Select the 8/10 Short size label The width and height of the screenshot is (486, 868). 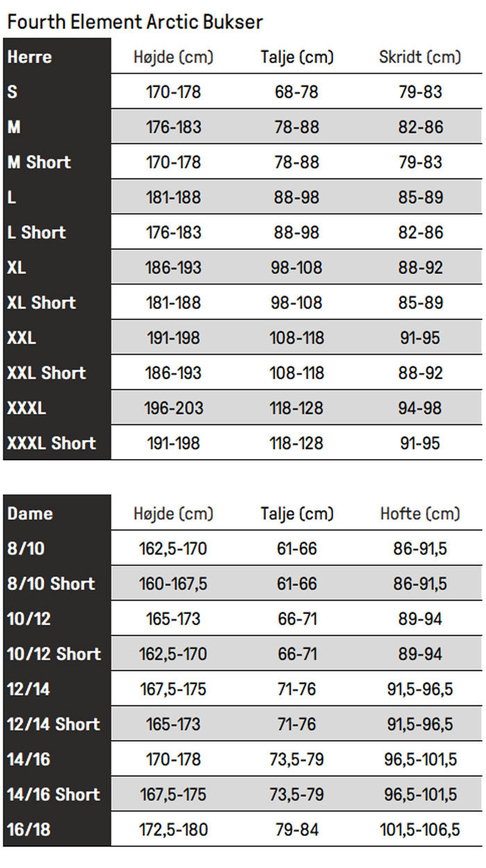coord(51,584)
